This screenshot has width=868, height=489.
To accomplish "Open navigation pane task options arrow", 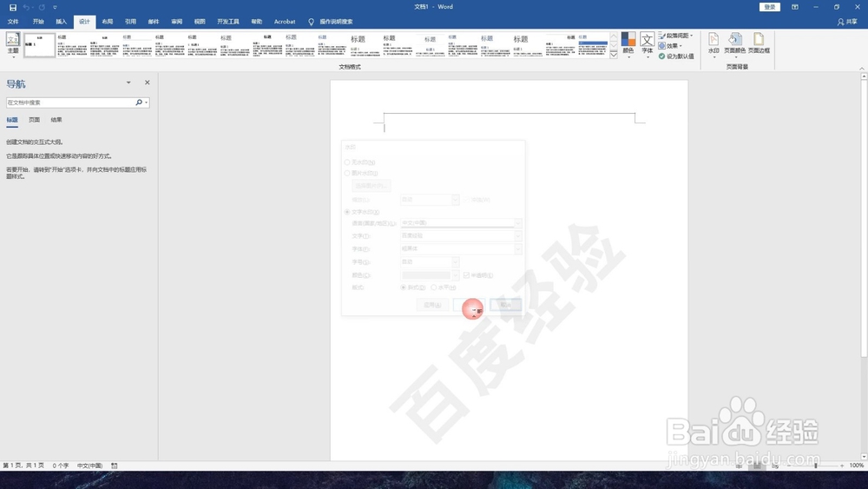I will point(128,83).
